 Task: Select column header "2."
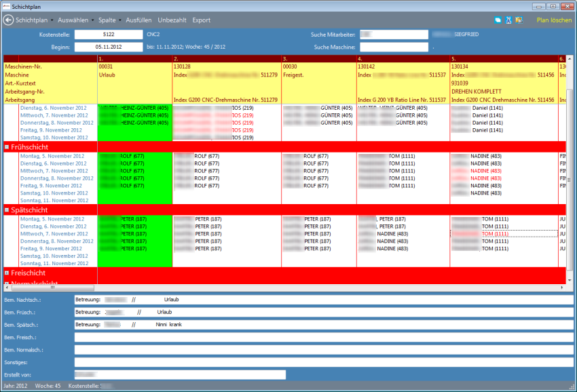pyautogui.click(x=227, y=59)
